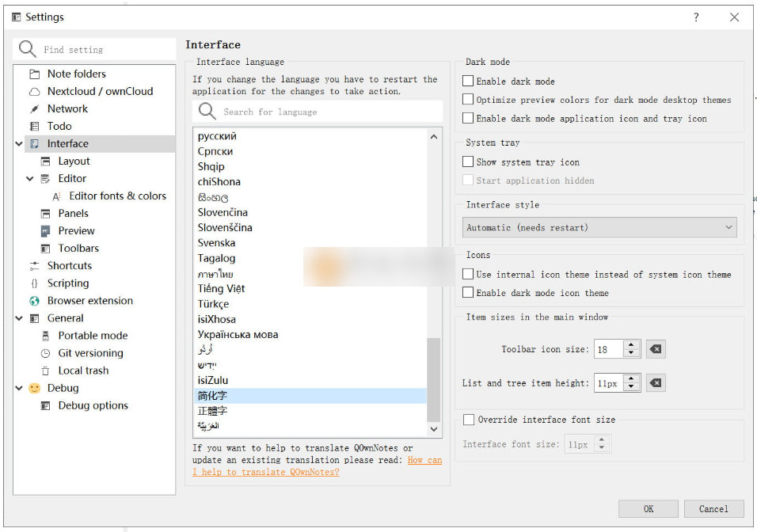Click the Nextcloud / ownCloud cloud icon
Screen dimensions: 757x532
[x=34, y=92]
